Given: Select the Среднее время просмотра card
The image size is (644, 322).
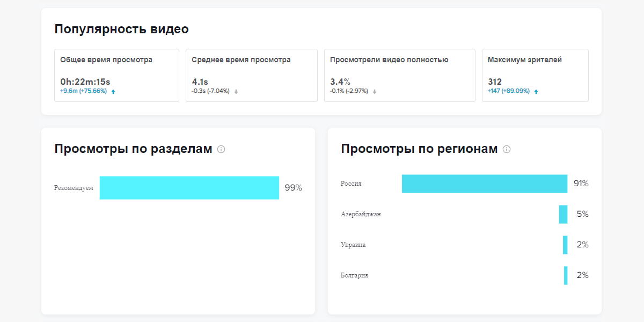Looking at the screenshot, I should point(251,75).
